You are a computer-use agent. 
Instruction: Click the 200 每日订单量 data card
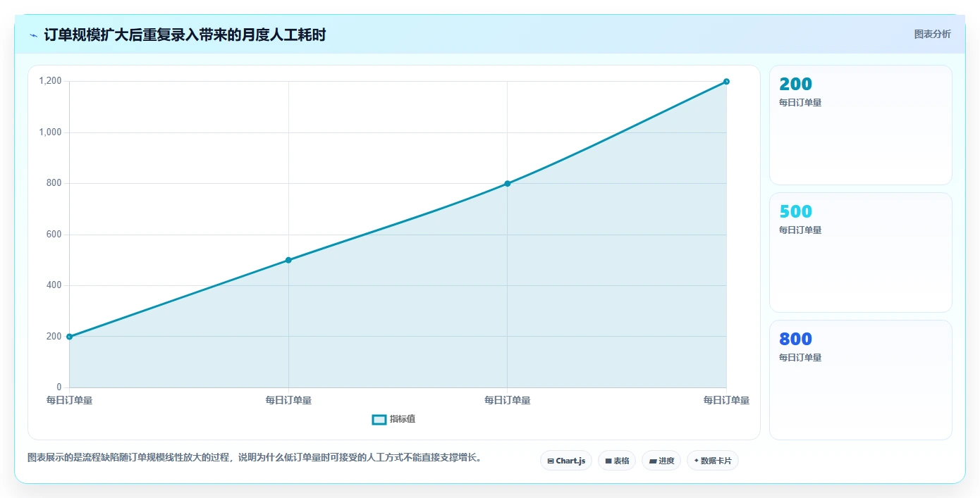tap(861, 125)
